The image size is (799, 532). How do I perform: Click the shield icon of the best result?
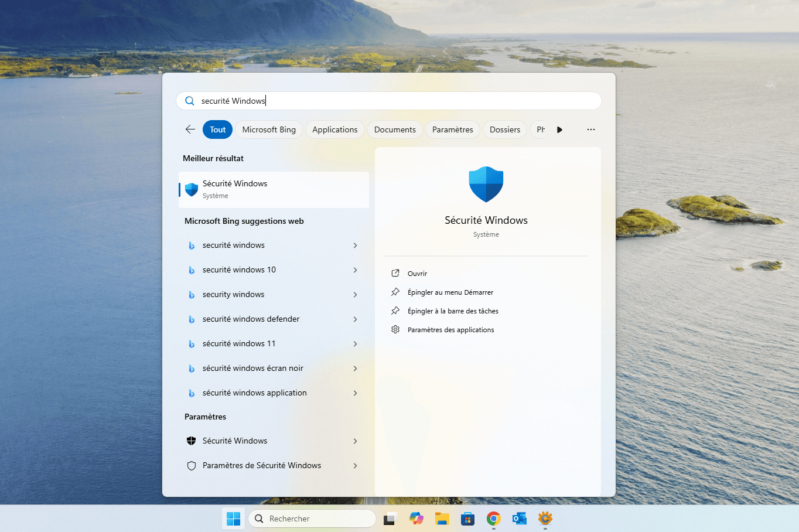coord(192,189)
